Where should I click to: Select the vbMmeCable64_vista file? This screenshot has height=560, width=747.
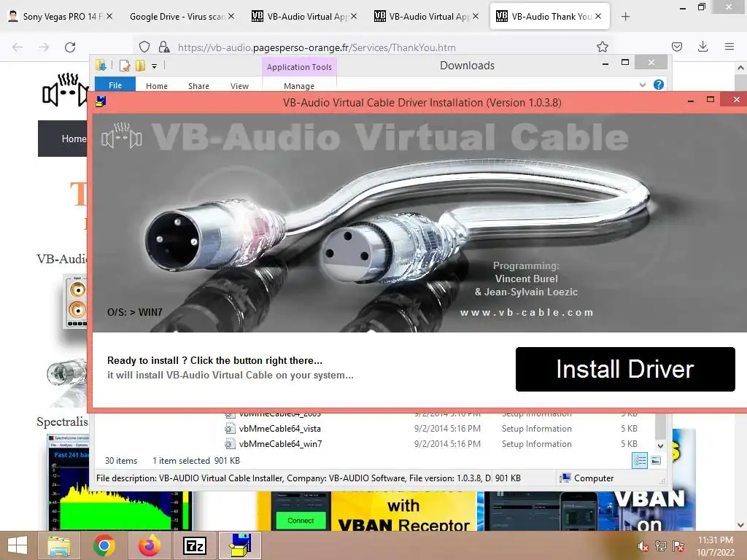coord(279,429)
